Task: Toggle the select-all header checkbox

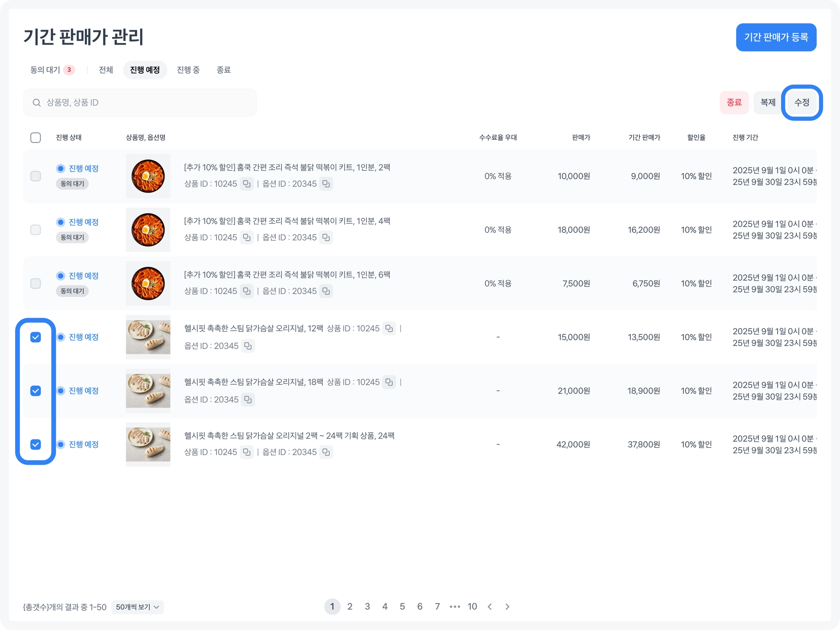Action: [36, 137]
